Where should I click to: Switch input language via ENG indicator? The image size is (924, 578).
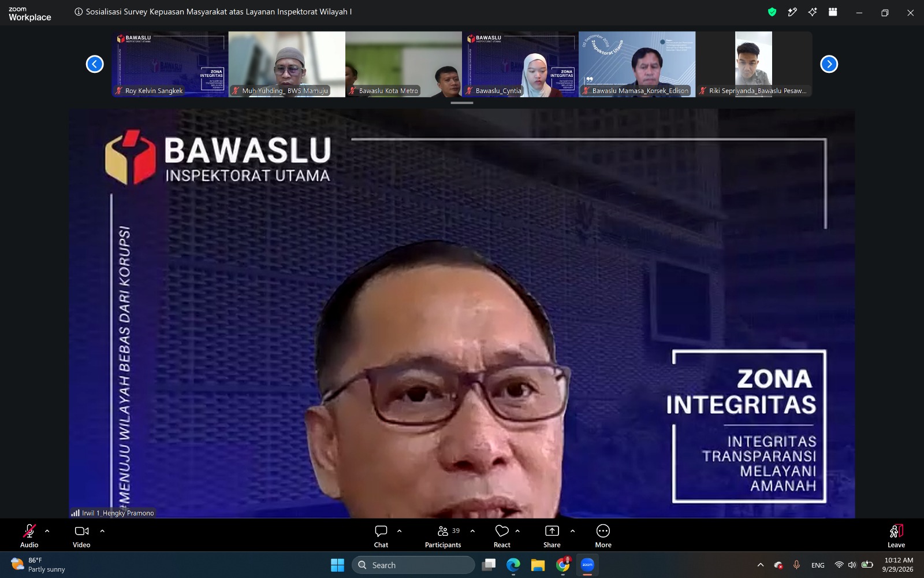coord(818,565)
